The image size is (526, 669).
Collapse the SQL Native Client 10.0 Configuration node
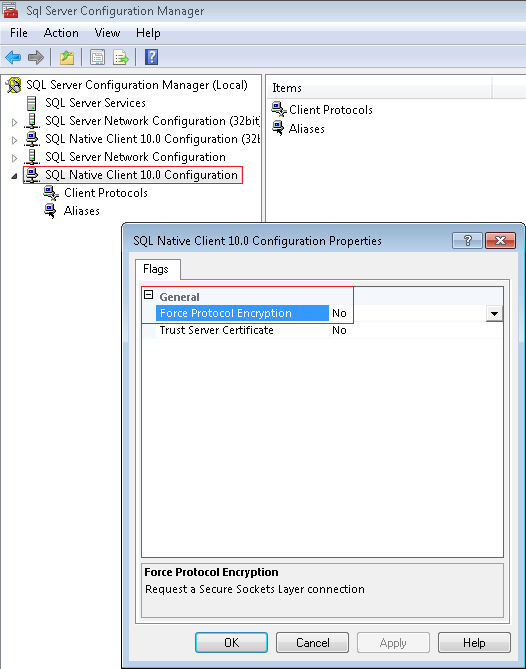pyautogui.click(x=14, y=176)
